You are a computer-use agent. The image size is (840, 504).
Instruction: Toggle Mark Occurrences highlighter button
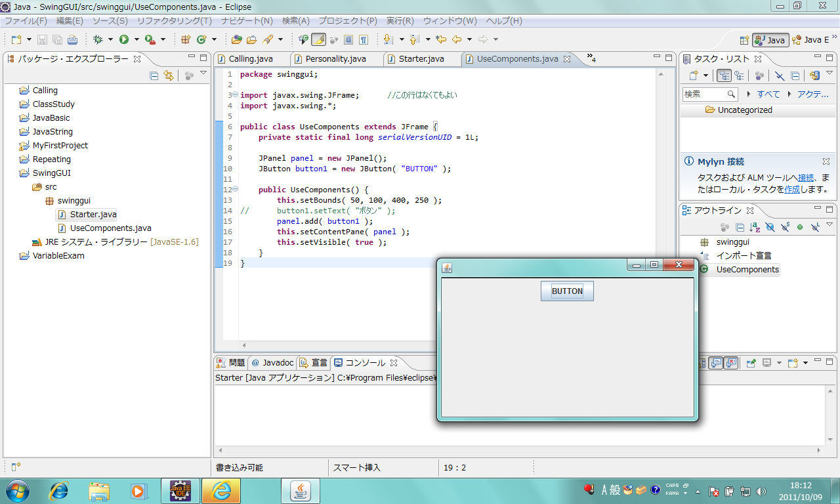click(x=318, y=39)
